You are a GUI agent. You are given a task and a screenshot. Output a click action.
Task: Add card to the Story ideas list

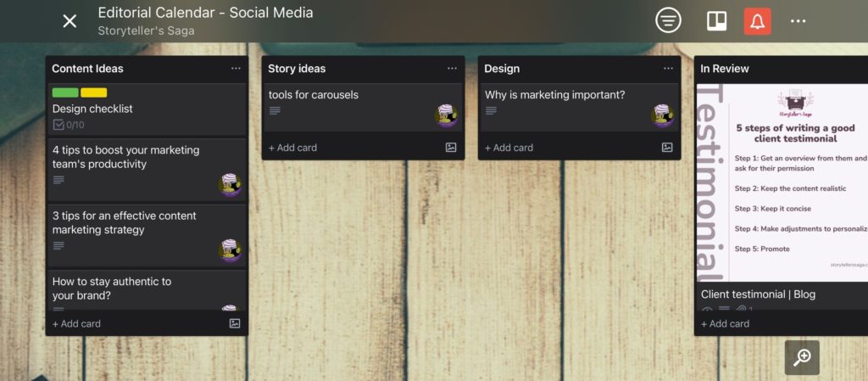293,148
